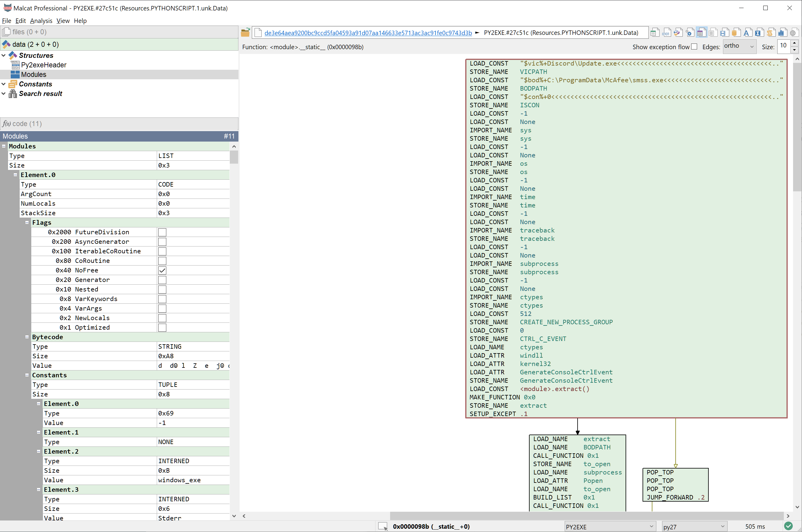Click the open file folder icon
802x532 pixels.
[x=245, y=32]
